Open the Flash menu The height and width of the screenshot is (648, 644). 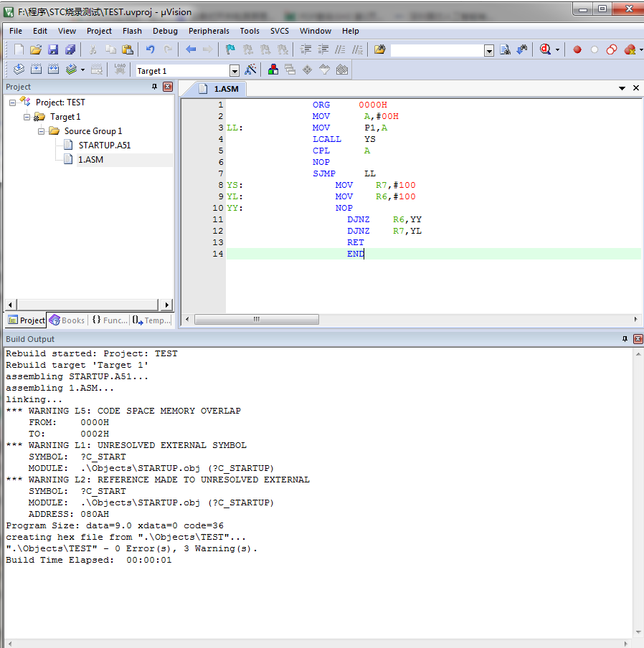coord(132,31)
